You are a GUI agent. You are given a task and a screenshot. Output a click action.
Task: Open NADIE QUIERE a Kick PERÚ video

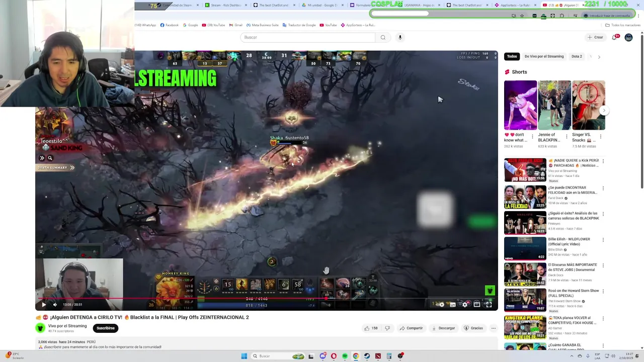click(525, 170)
